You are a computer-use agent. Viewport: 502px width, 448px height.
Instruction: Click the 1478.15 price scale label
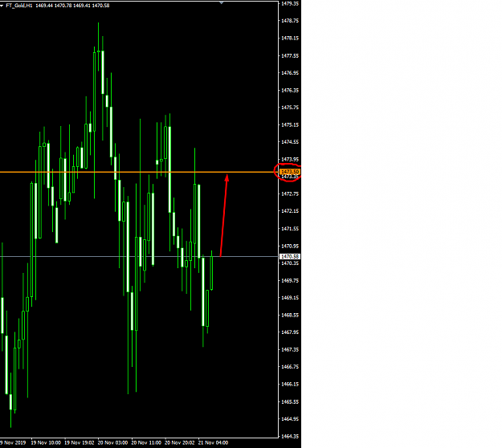click(290, 38)
